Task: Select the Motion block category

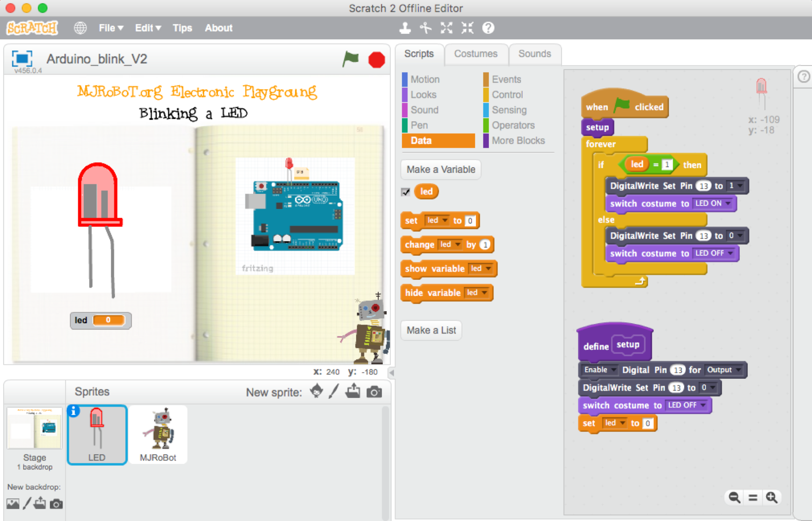Action: (425, 79)
